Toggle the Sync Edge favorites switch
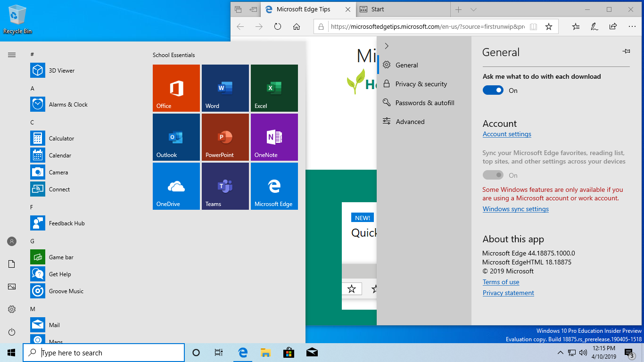 pyautogui.click(x=493, y=175)
